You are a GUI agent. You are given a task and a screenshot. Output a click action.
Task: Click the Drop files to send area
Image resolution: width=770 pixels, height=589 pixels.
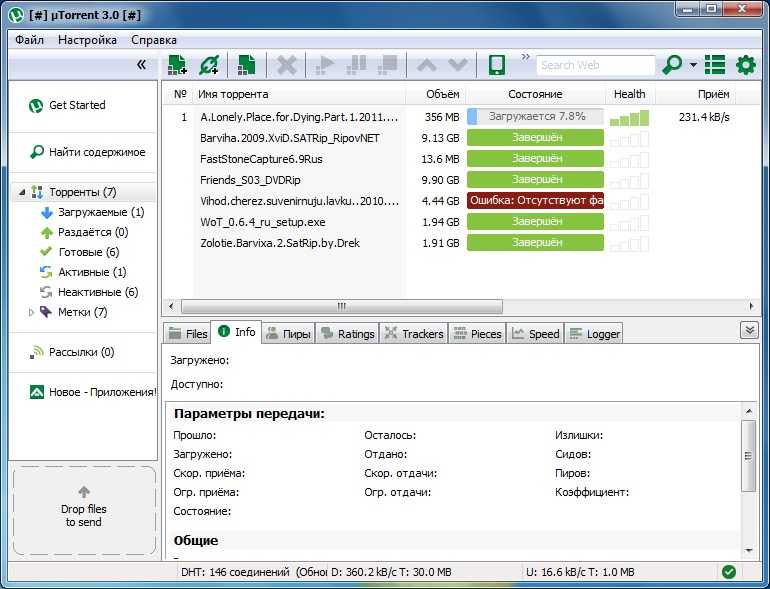(84, 511)
